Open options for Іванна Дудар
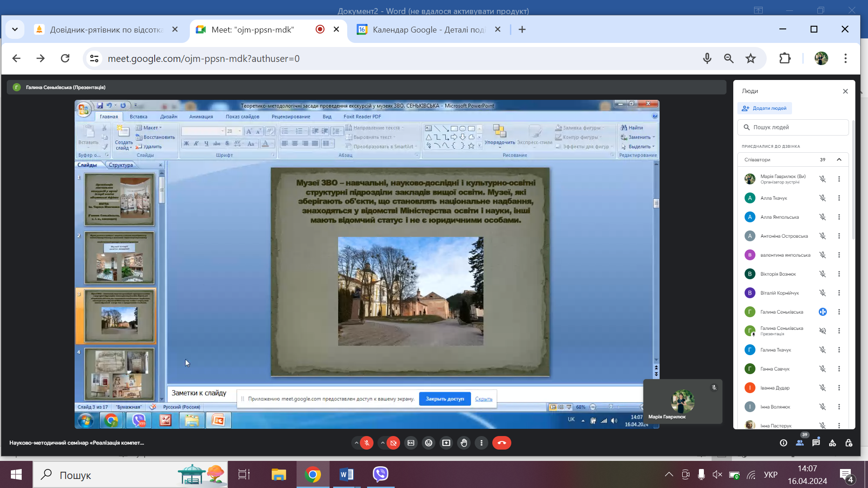This screenshot has width=868, height=488. click(839, 388)
